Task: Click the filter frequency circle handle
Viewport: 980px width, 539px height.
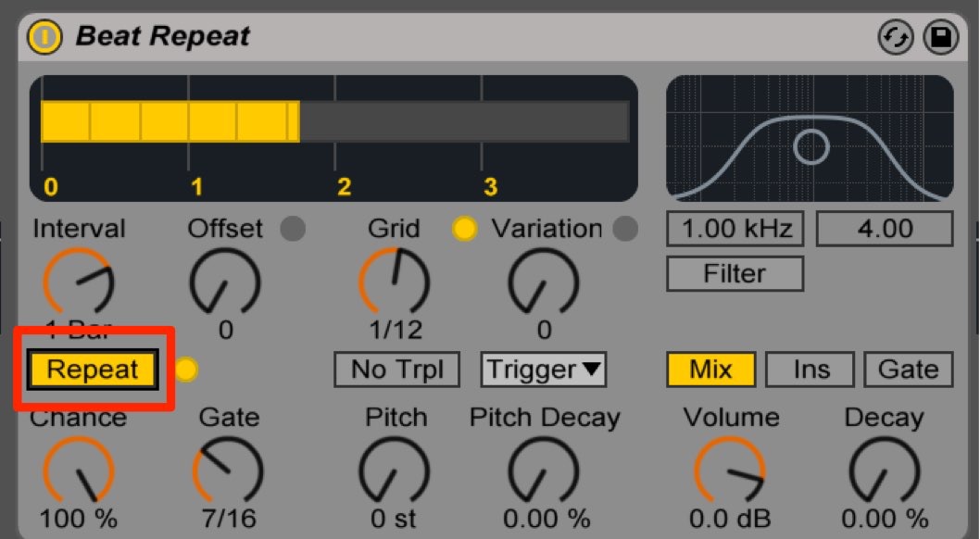Action: [x=811, y=146]
